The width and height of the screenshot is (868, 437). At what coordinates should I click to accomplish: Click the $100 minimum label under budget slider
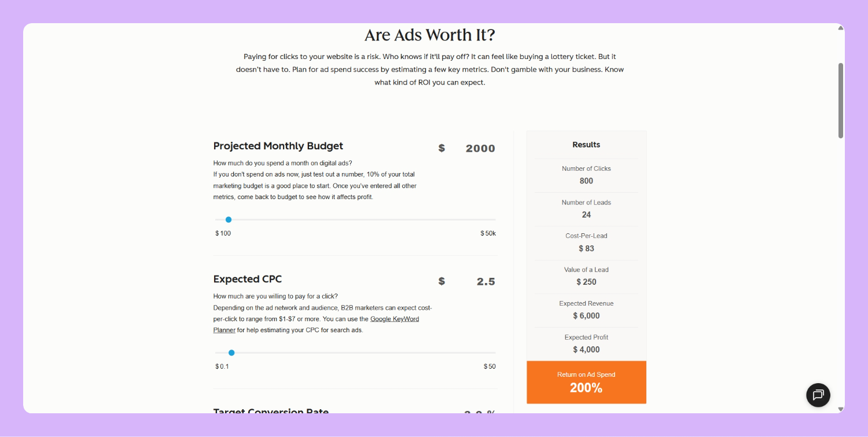pos(223,233)
